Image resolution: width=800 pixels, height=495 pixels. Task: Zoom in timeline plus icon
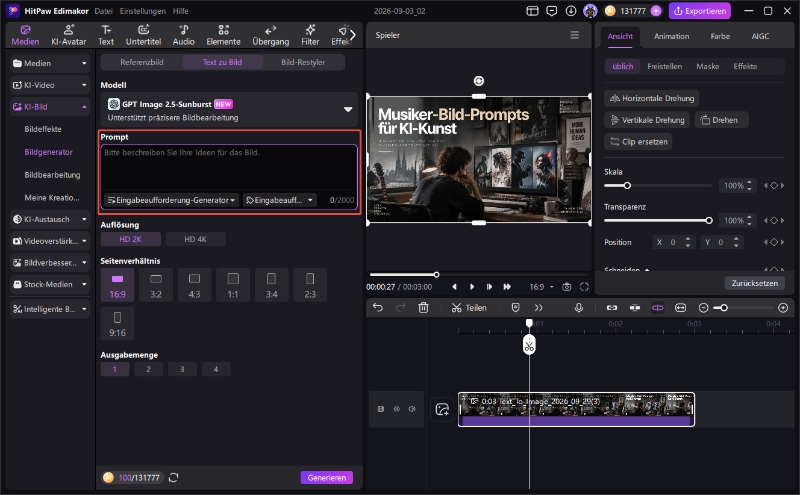pos(783,308)
